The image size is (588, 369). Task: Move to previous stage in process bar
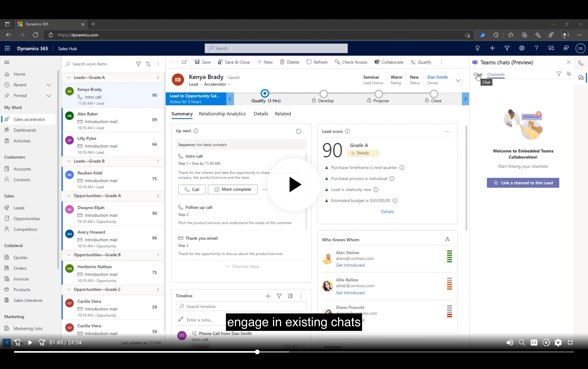pos(230,99)
